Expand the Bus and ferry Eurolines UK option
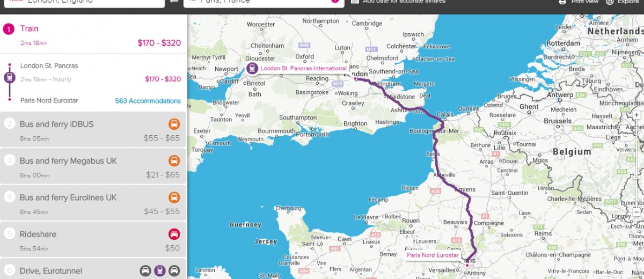 tap(93, 204)
